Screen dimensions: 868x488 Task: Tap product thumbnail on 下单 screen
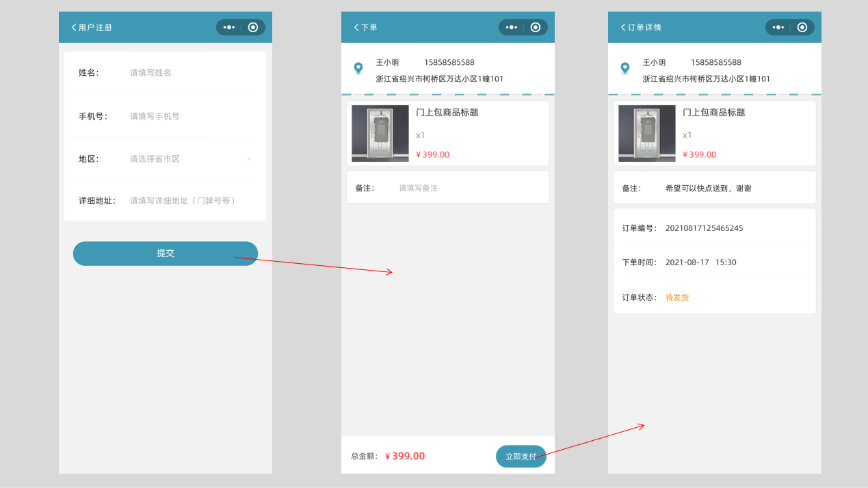380,133
